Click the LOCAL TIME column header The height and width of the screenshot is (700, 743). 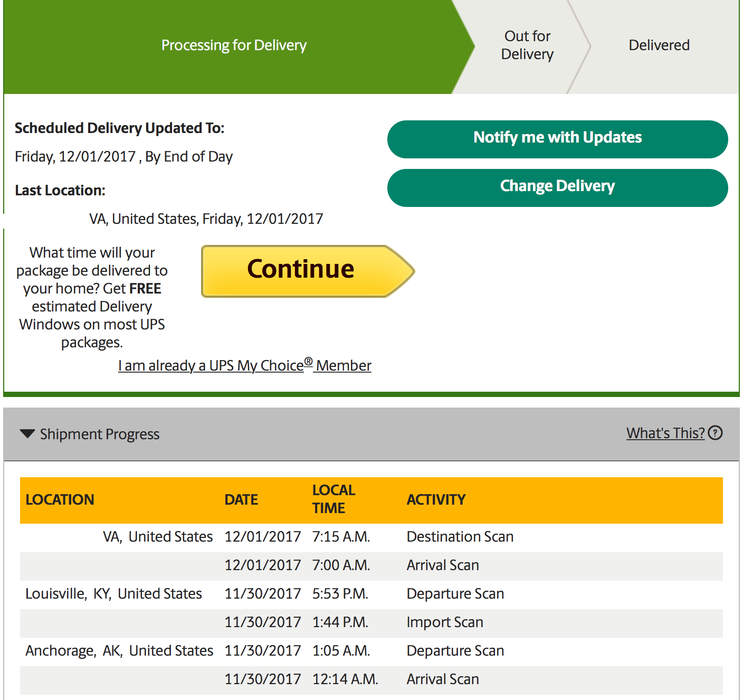pyautogui.click(x=334, y=499)
